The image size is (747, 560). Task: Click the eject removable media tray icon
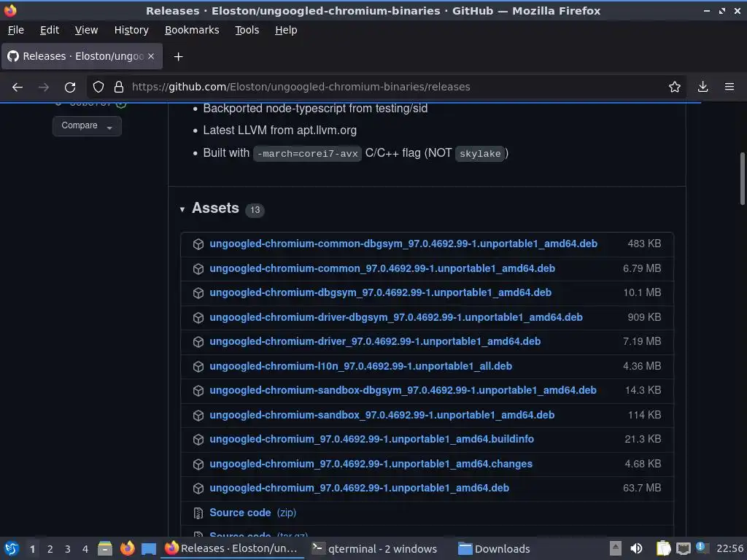point(616,548)
